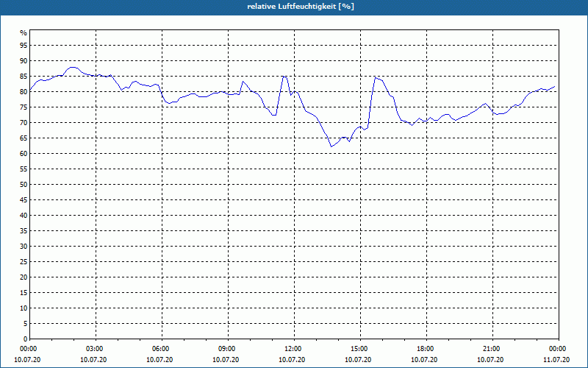The width and height of the screenshot is (588, 368).
Task: Select the y-axis value '75'
Action: tap(24, 107)
